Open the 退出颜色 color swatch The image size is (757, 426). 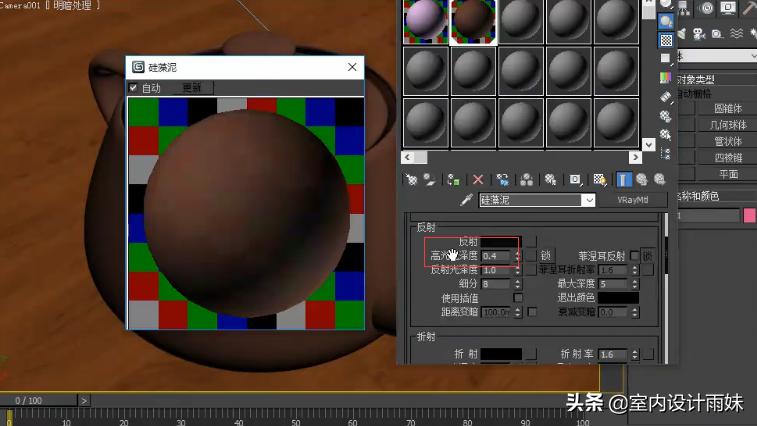coord(618,298)
